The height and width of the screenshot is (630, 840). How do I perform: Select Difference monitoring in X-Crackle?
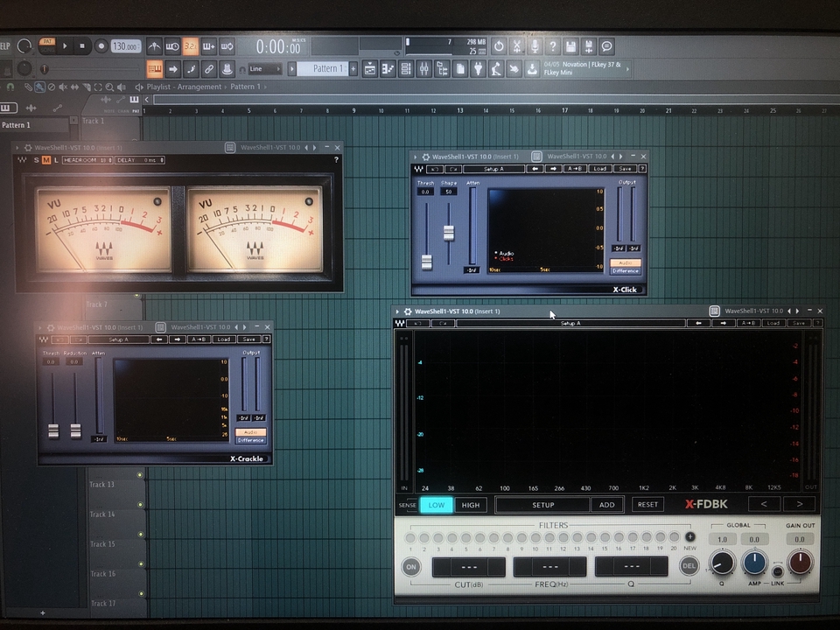pyautogui.click(x=250, y=440)
